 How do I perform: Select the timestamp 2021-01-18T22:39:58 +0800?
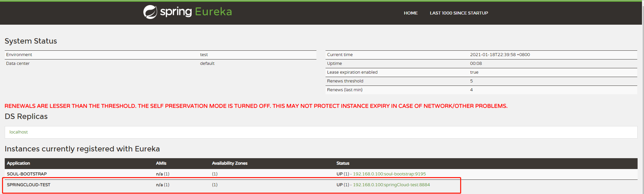(x=500, y=55)
